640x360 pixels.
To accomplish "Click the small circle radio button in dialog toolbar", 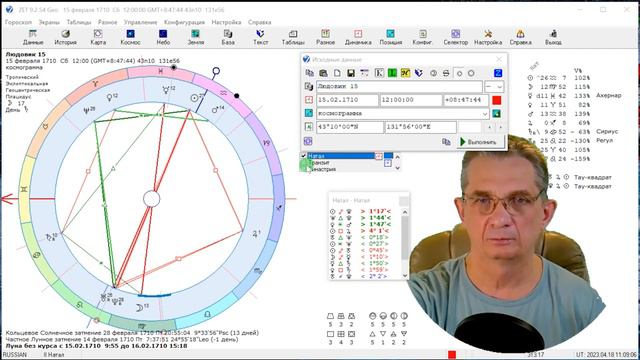I will (x=459, y=73).
